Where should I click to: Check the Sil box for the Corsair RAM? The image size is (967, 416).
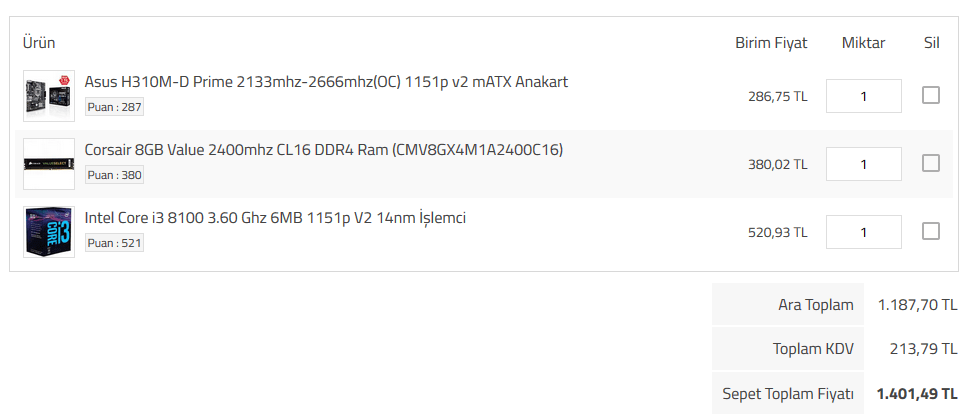[x=931, y=163]
